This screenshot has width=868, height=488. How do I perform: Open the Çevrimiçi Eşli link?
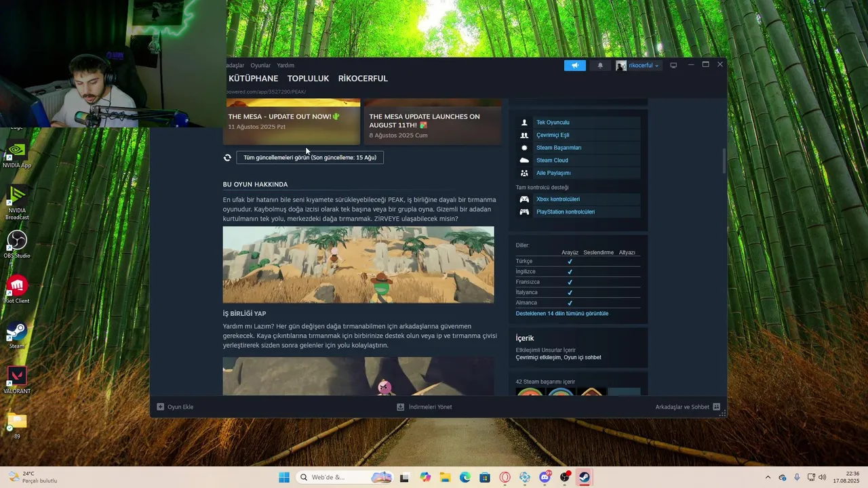[553, 135]
